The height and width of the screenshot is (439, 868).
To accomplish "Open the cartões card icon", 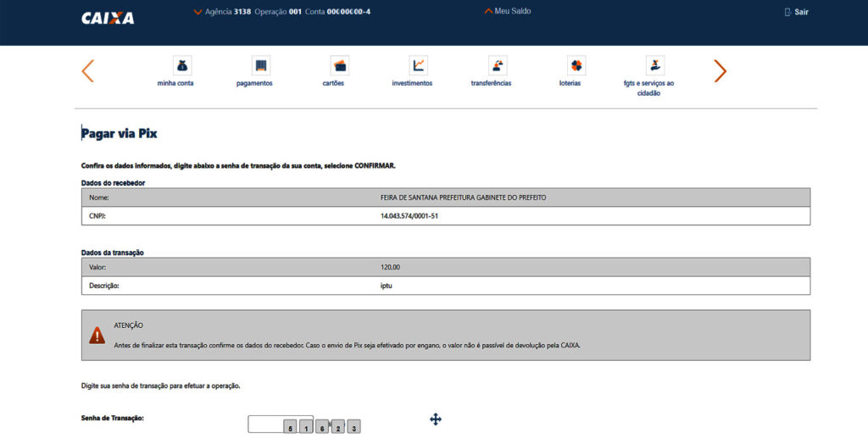I will (339, 66).
